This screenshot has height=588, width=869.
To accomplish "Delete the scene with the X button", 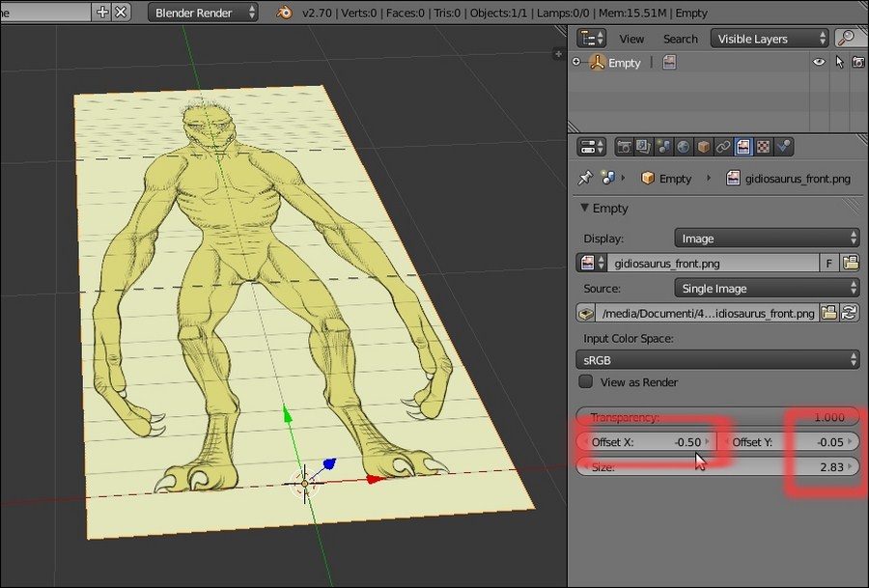I will [121, 13].
